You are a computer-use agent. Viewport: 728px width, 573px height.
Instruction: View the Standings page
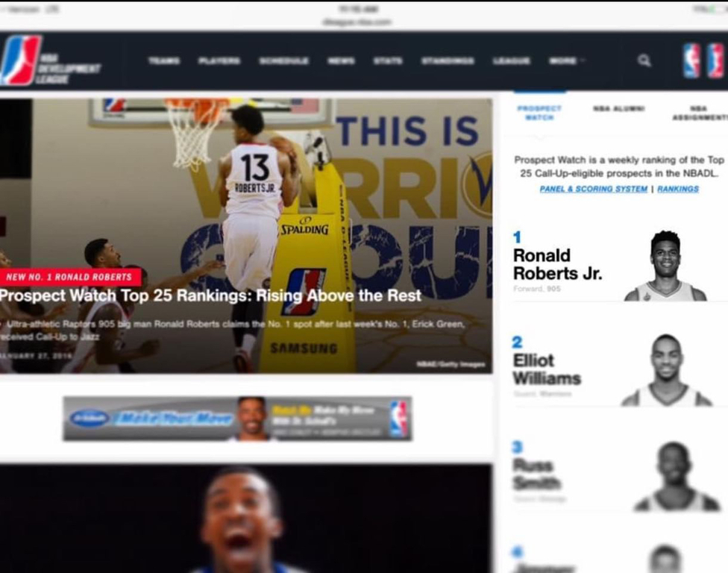coord(448,61)
